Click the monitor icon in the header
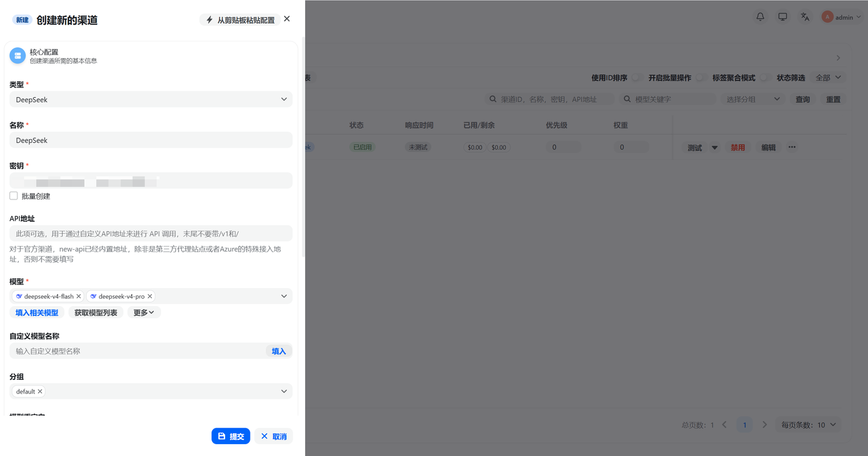 (x=782, y=17)
